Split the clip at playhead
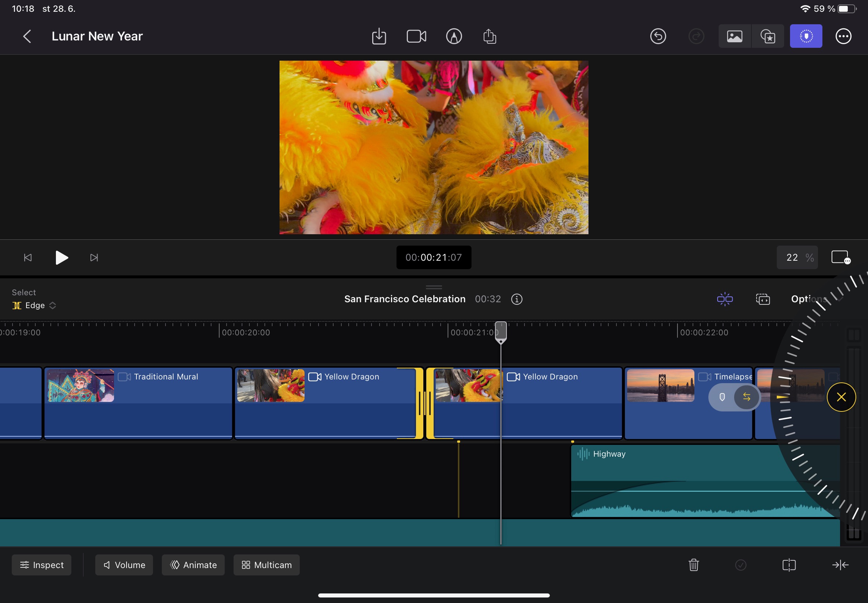868x603 pixels. tap(789, 565)
